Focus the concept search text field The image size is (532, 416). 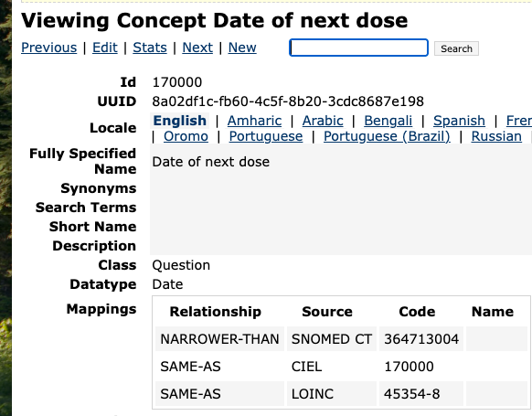coord(358,48)
